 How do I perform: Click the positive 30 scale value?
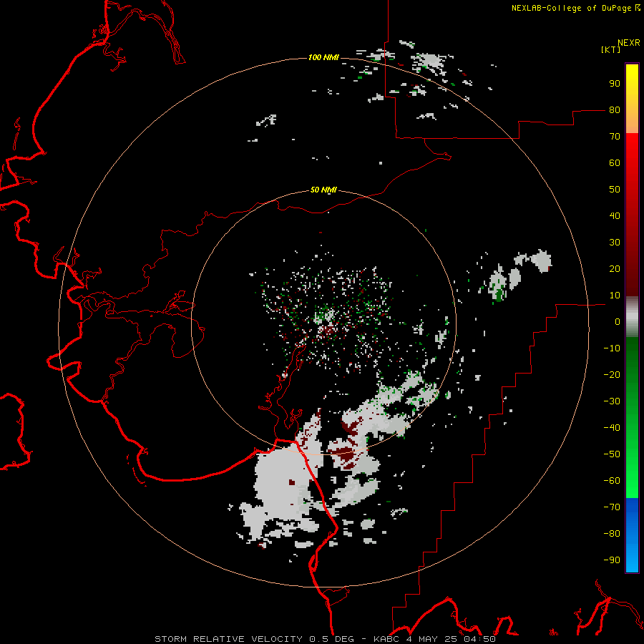click(615, 243)
